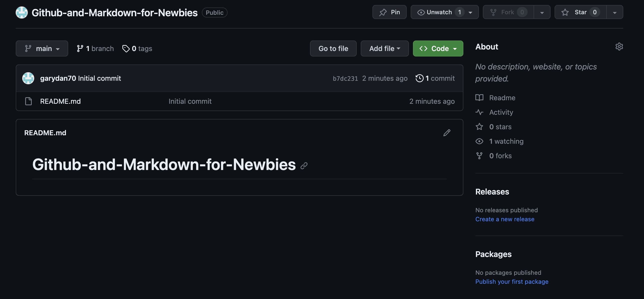Screen dimensions: 644x299
Task: Pin this repository
Action: click(x=389, y=12)
